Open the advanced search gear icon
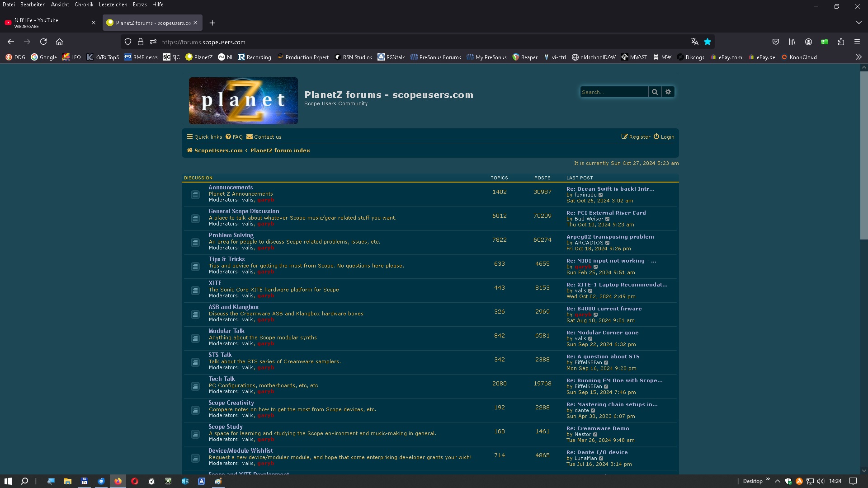 point(668,92)
